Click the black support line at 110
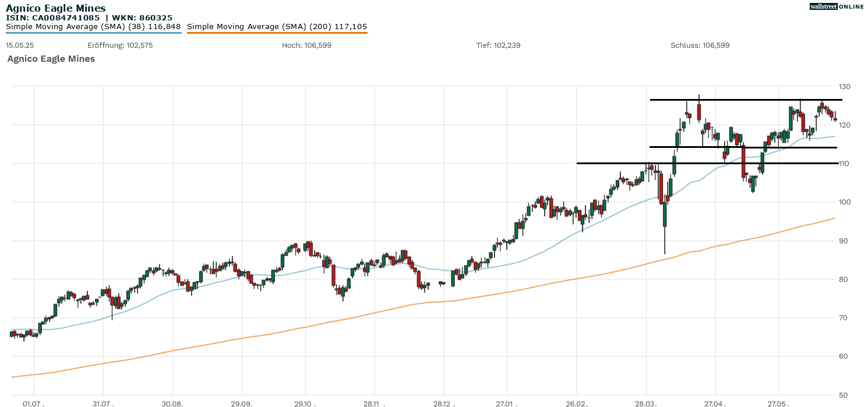The width and height of the screenshot is (868, 407). pos(708,163)
